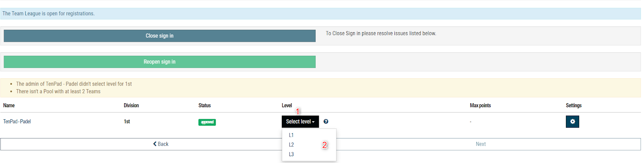Click the approved status badge

207,122
